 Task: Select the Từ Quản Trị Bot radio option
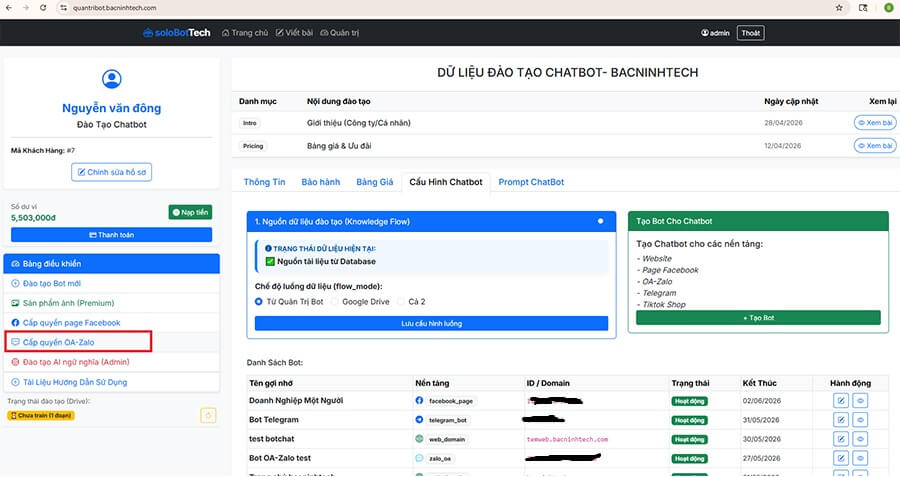[x=258, y=302]
